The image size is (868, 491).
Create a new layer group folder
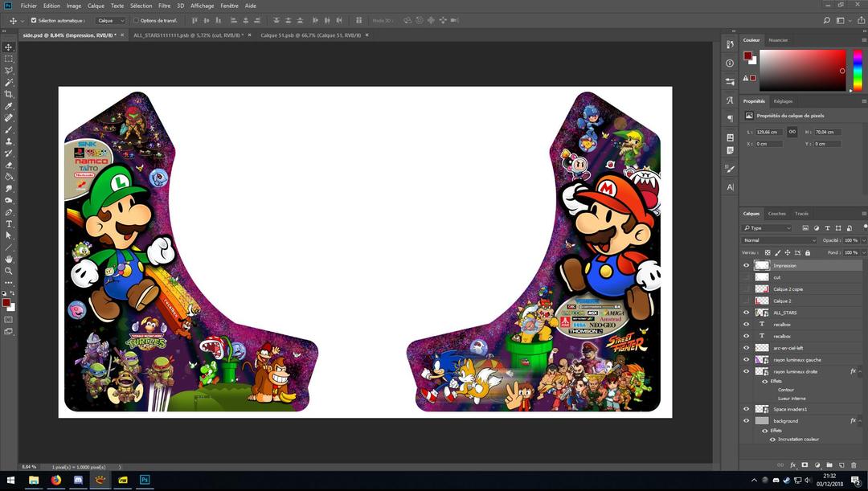[x=829, y=465]
